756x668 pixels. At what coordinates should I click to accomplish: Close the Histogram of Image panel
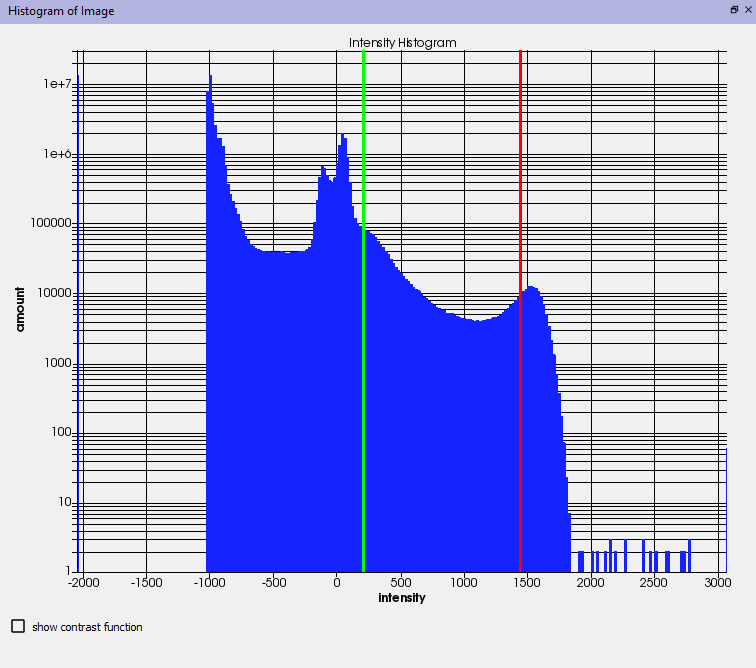tap(748, 10)
